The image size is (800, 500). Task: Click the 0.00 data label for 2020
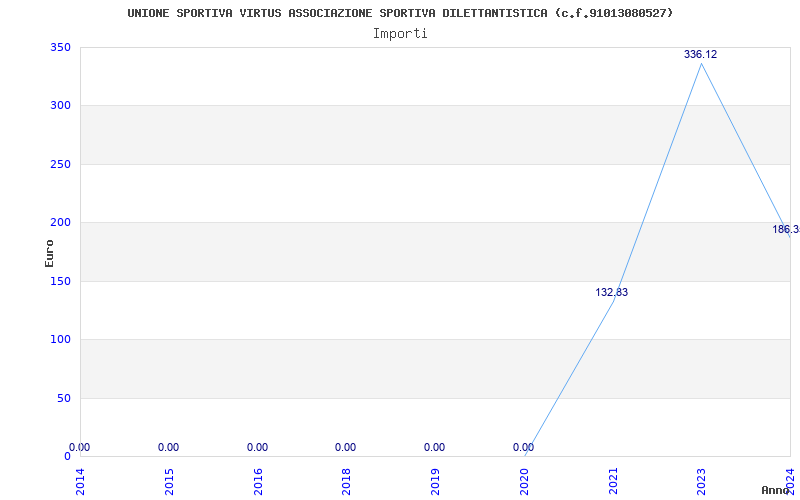click(523, 447)
